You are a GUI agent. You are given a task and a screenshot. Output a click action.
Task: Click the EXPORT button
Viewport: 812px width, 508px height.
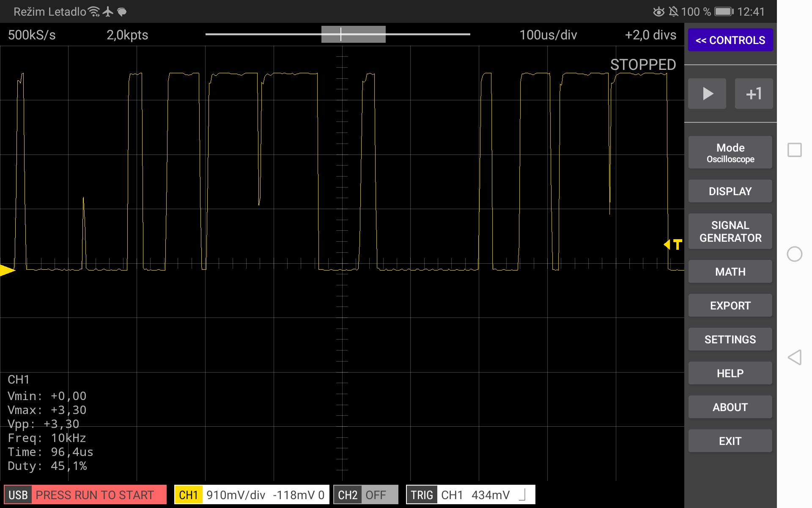tap(730, 306)
